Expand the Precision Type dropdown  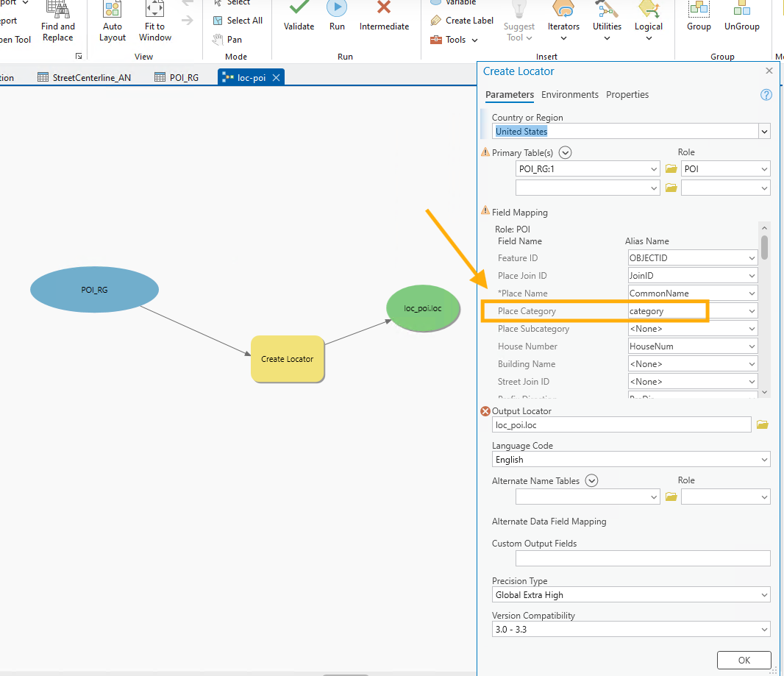pyautogui.click(x=764, y=595)
